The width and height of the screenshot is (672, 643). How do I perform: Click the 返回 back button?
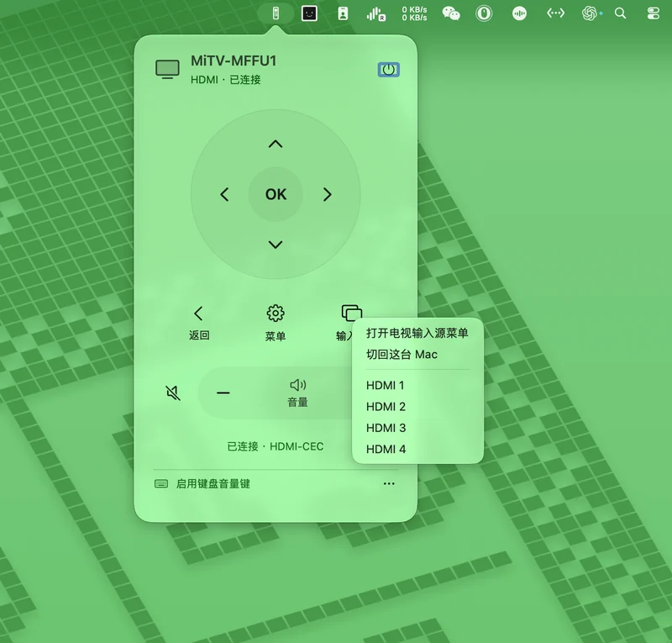click(x=199, y=323)
